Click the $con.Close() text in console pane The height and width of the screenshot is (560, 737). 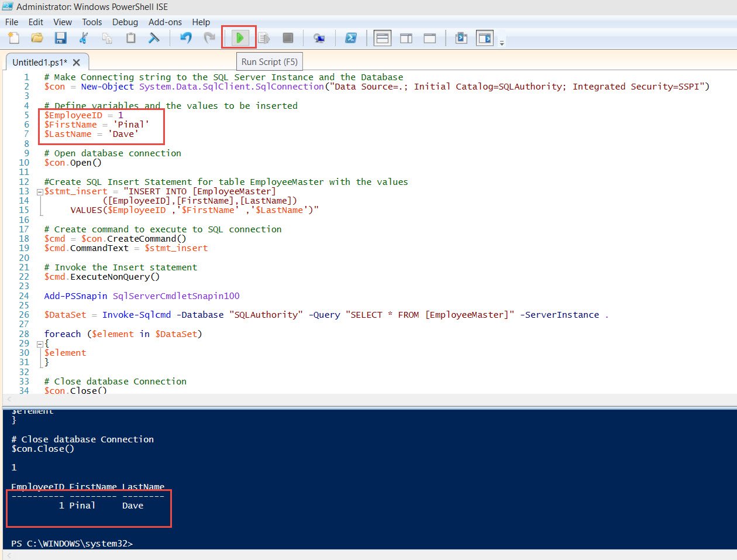(43, 449)
